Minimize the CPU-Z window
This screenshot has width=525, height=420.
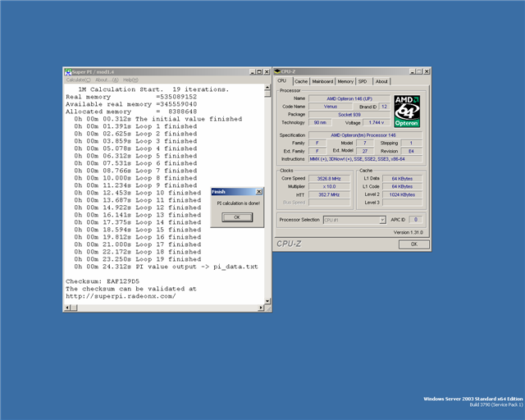tap(412, 71)
